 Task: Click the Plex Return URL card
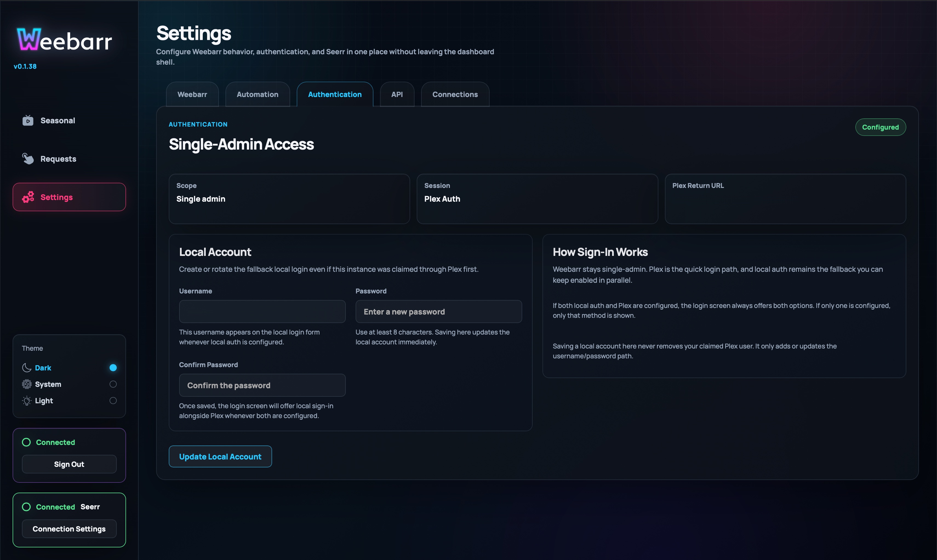coord(785,199)
